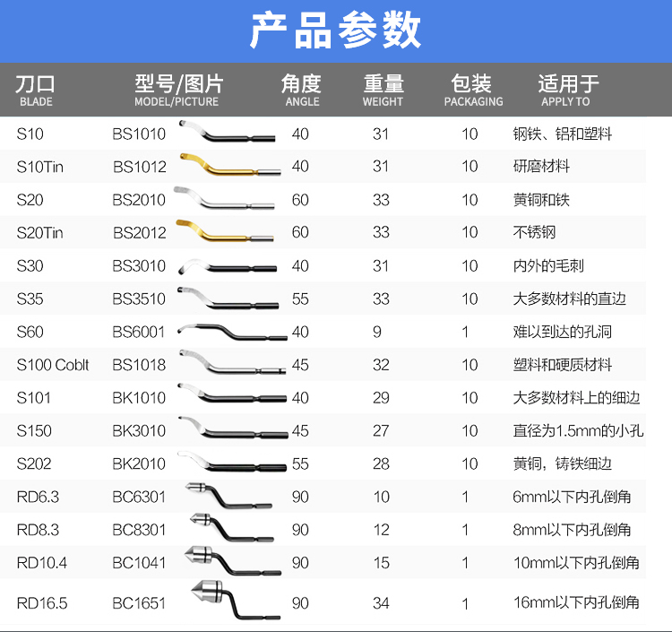This screenshot has width=672, height=632.
Task: Click the S20Tin blade name
Action: tap(39, 233)
